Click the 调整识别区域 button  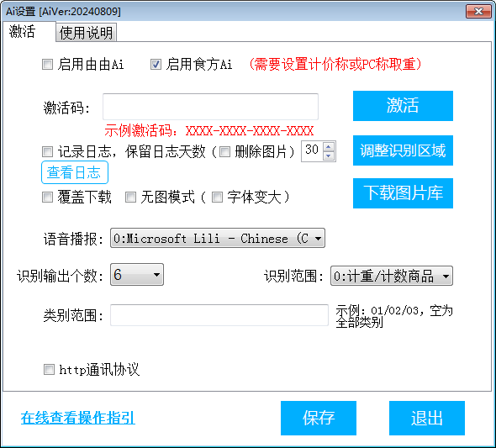403,150
